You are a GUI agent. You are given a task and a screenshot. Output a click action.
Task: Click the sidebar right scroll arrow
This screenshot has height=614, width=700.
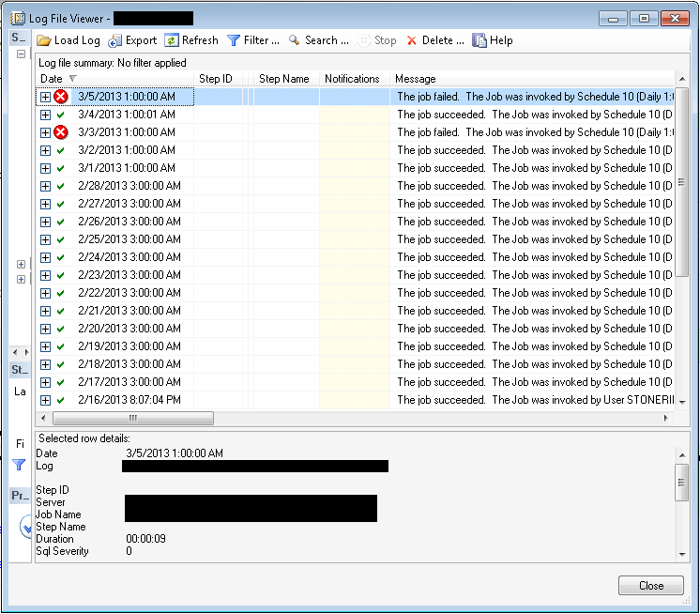tap(27, 352)
